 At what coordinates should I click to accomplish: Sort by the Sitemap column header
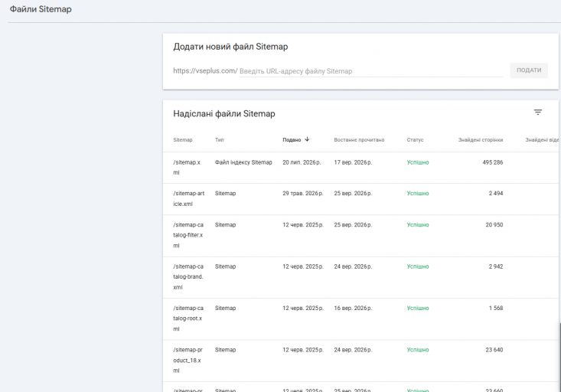point(183,140)
